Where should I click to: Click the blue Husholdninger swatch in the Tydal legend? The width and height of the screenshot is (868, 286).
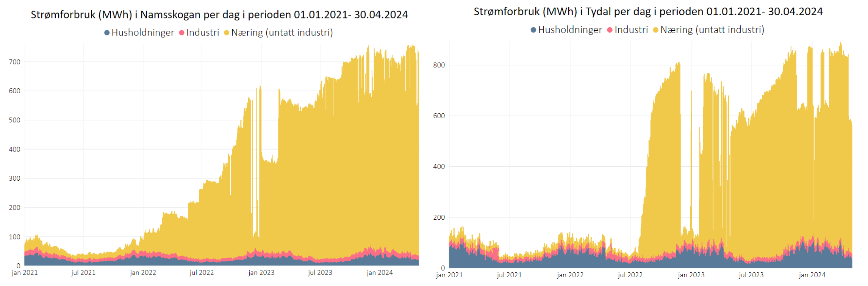pos(533,30)
